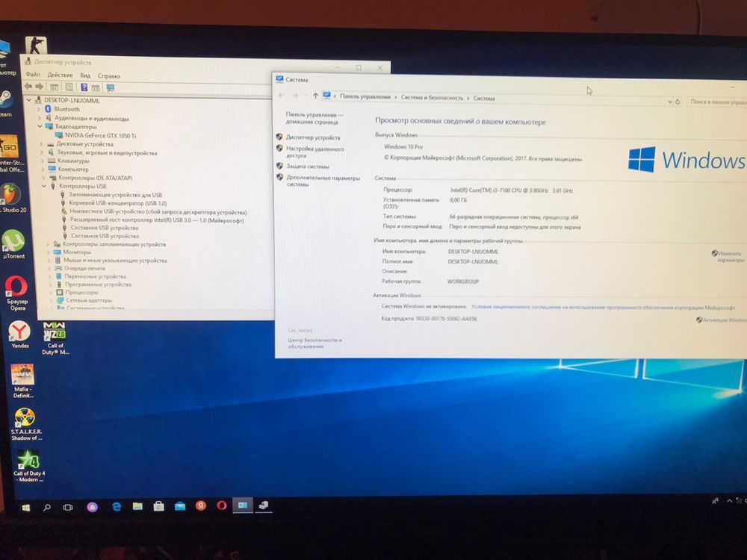
Task: Open the S.T.A.L.K.E.R. Shadow of desktop icon
Action: click(25, 424)
